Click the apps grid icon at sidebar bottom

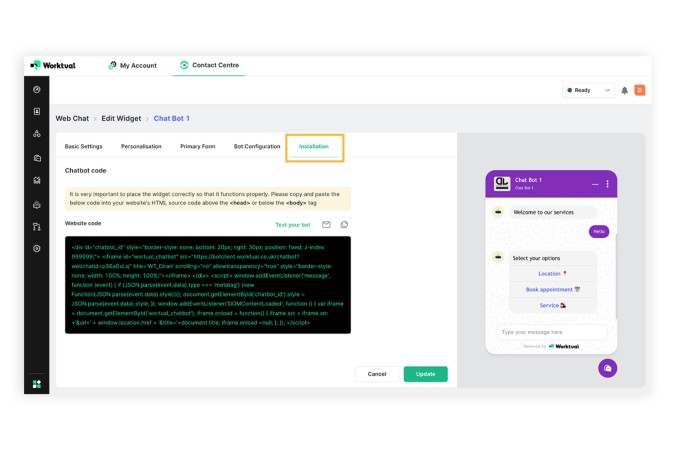37,384
